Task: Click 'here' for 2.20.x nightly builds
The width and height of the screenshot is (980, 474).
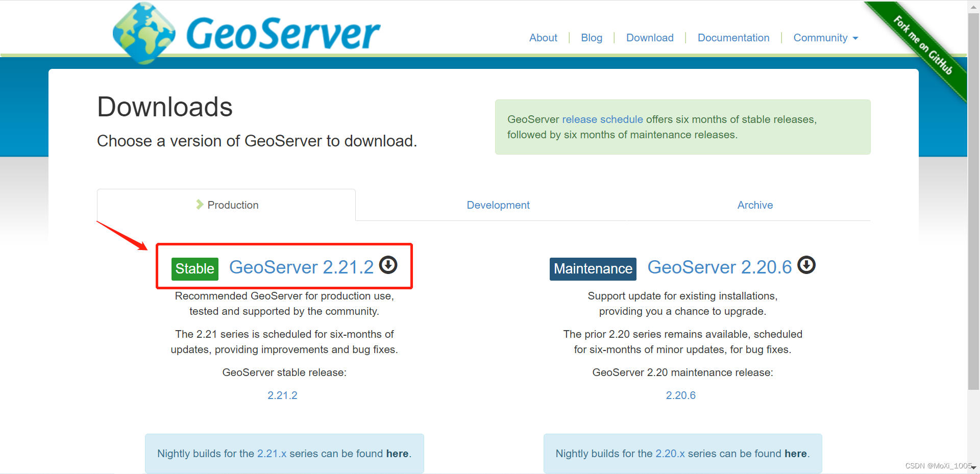Action: tap(796, 454)
